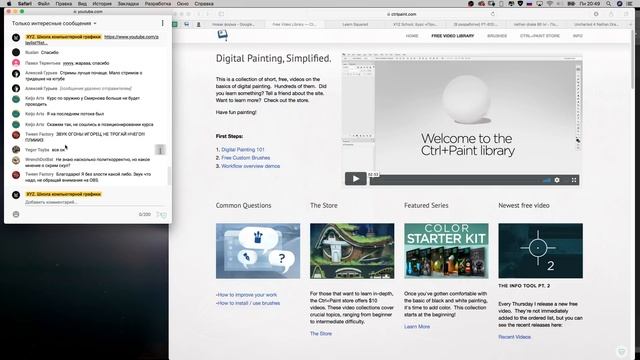640x360 pixels.
Task: Click Tween Factory's red avatar in the last message
Action: [x=16, y=175]
